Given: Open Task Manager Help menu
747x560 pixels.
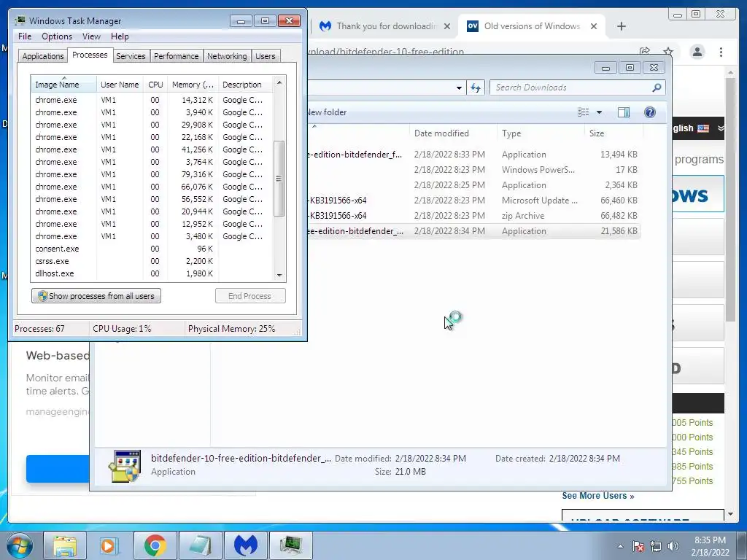Looking at the screenshot, I should coord(120,36).
